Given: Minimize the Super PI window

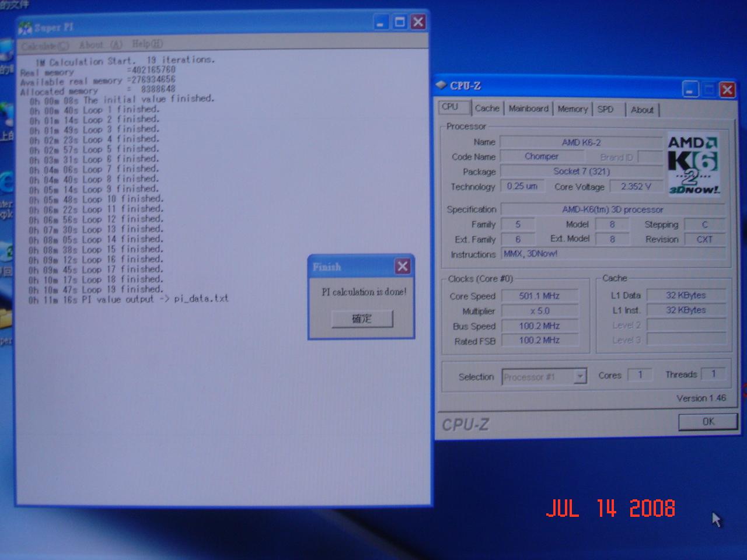Looking at the screenshot, I should [x=381, y=23].
